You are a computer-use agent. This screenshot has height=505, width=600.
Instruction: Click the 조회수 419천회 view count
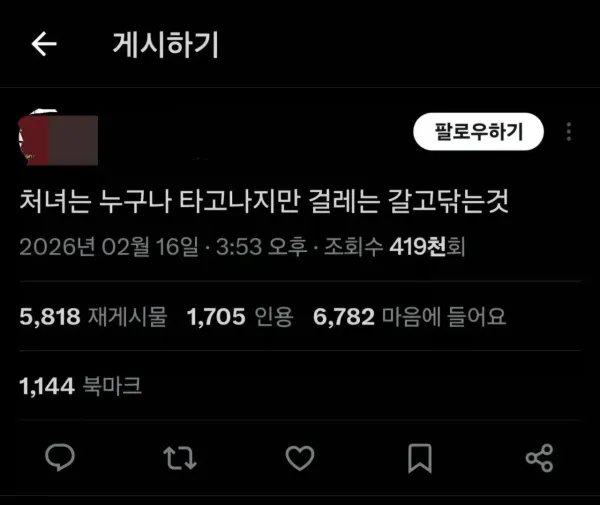point(395,247)
